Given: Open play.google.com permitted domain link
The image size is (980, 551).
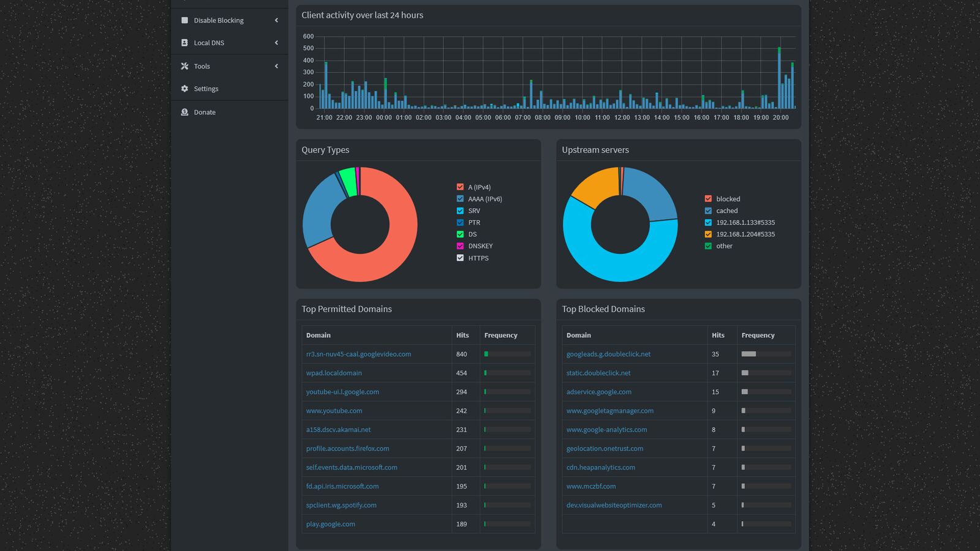Looking at the screenshot, I should click(x=330, y=524).
